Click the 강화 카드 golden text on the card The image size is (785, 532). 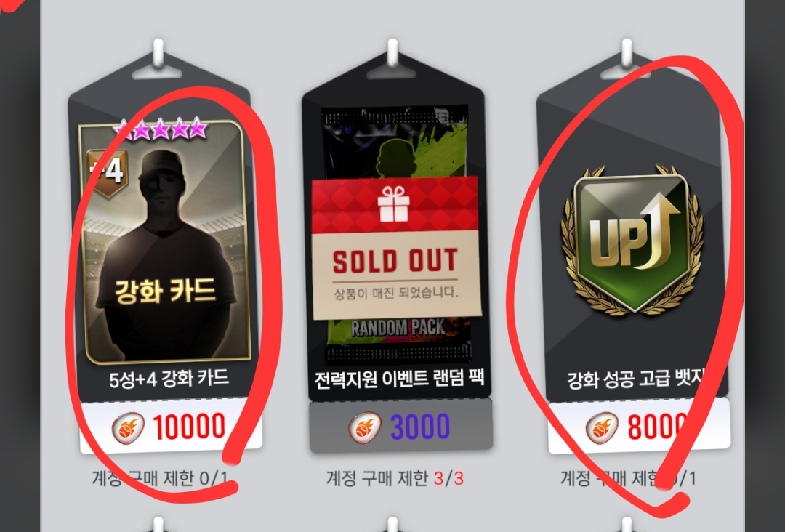pyautogui.click(x=165, y=291)
